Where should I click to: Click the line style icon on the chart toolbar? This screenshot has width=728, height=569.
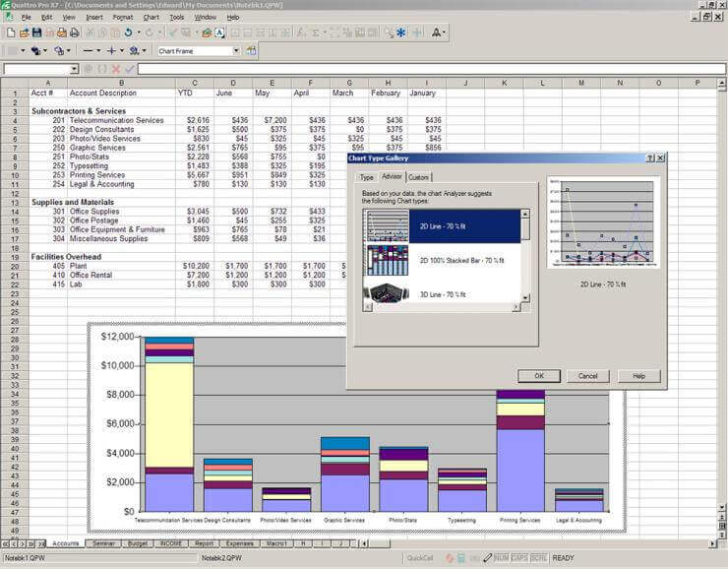[x=89, y=50]
